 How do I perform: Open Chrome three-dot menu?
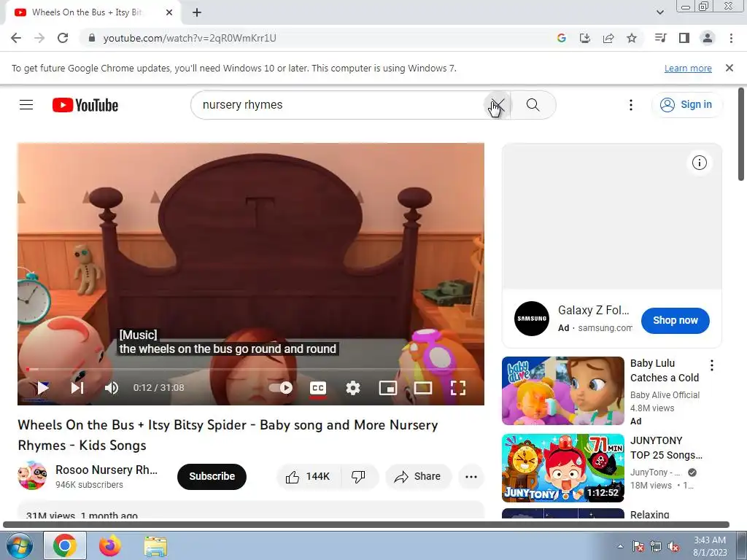click(731, 38)
